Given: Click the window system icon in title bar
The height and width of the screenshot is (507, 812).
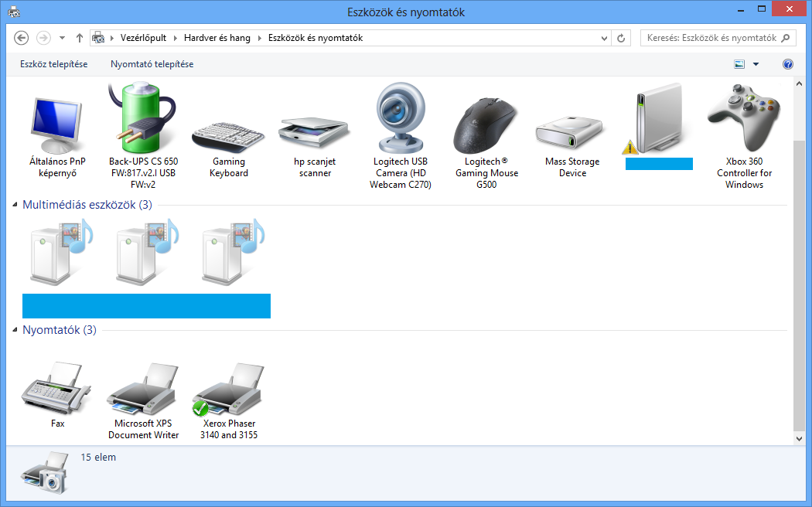Looking at the screenshot, I should 14,12.
